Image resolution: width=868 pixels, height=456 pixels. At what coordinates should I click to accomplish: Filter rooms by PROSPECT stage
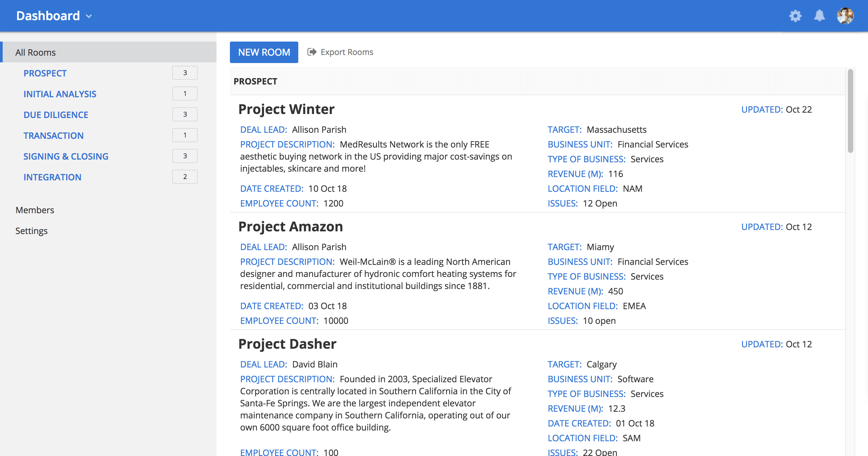point(45,73)
